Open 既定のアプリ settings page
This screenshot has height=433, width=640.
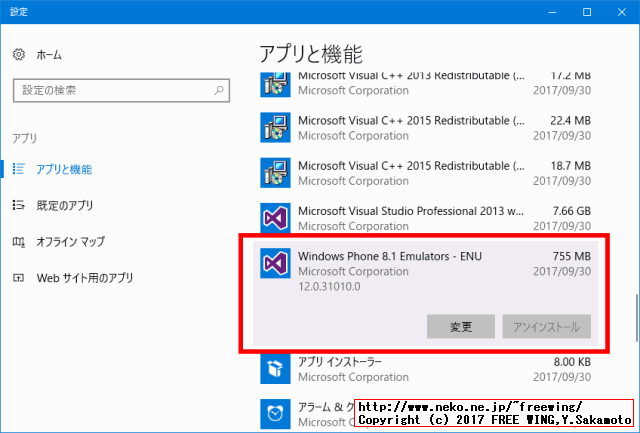click(x=65, y=205)
